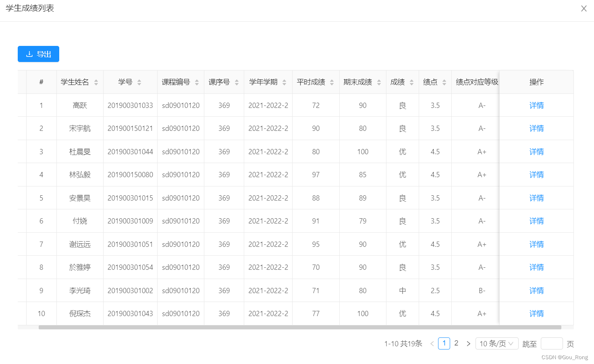Open 详情 for student 高跃
Image resolution: width=594 pixels, height=364 pixels.
(536, 105)
